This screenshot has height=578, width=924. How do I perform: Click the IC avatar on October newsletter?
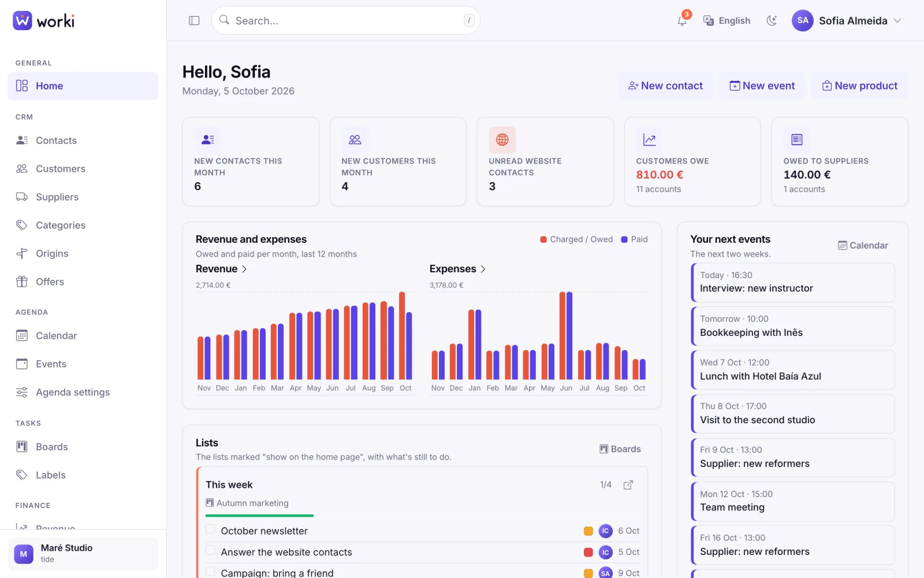(605, 531)
